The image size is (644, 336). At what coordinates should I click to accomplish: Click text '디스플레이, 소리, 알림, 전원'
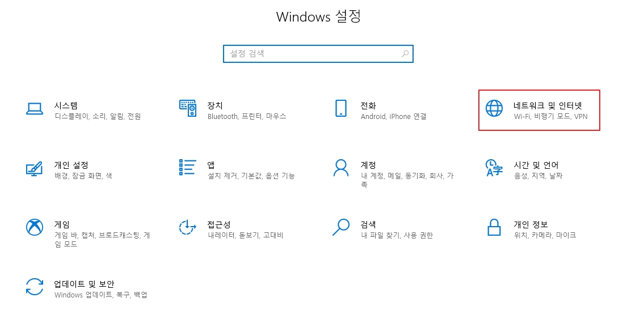[98, 117]
